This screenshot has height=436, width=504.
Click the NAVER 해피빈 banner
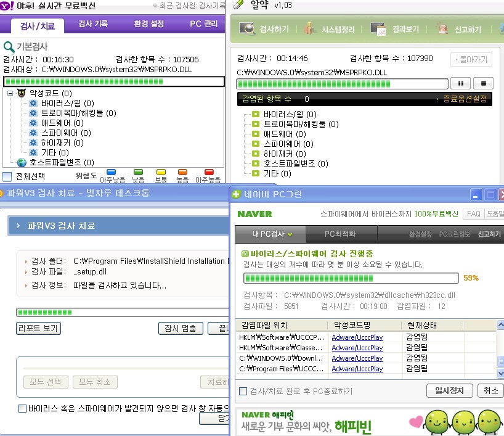click(x=370, y=422)
